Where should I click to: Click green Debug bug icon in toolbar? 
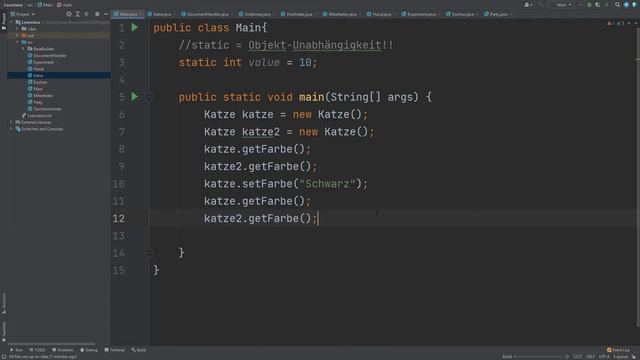pyautogui.click(x=589, y=5)
